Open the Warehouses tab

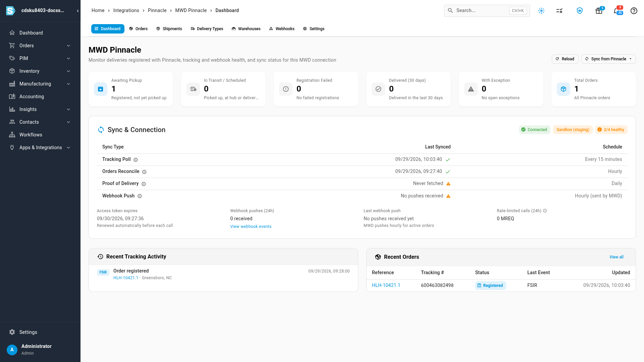(x=246, y=29)
